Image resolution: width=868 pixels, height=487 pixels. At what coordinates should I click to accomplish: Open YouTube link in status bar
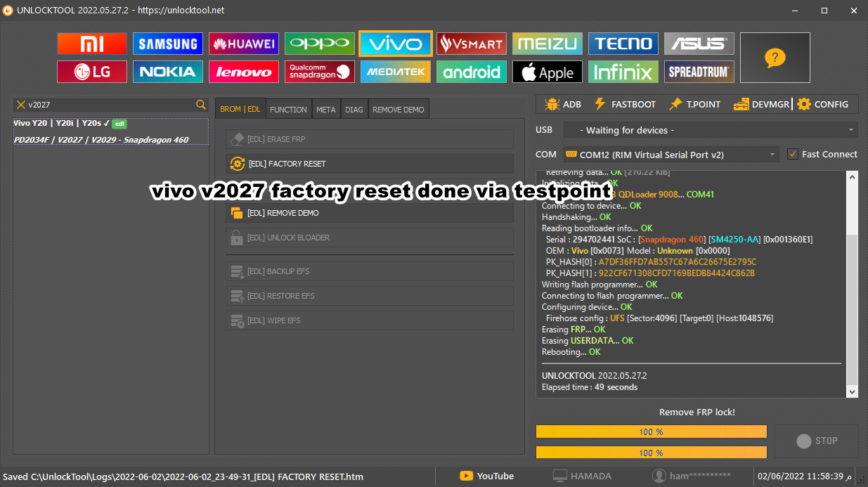pos(486,476)
